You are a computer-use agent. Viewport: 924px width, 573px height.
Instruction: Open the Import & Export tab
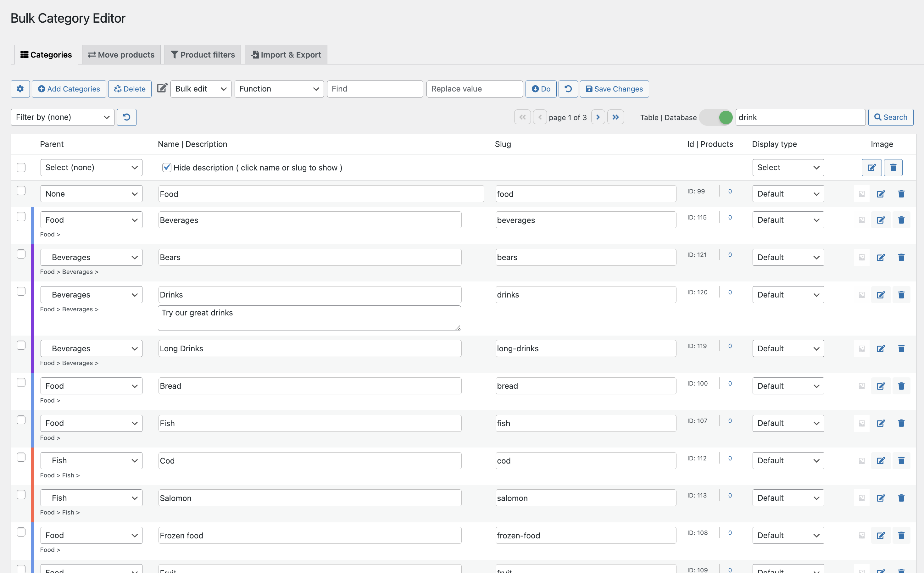click(x=286, y=54)
